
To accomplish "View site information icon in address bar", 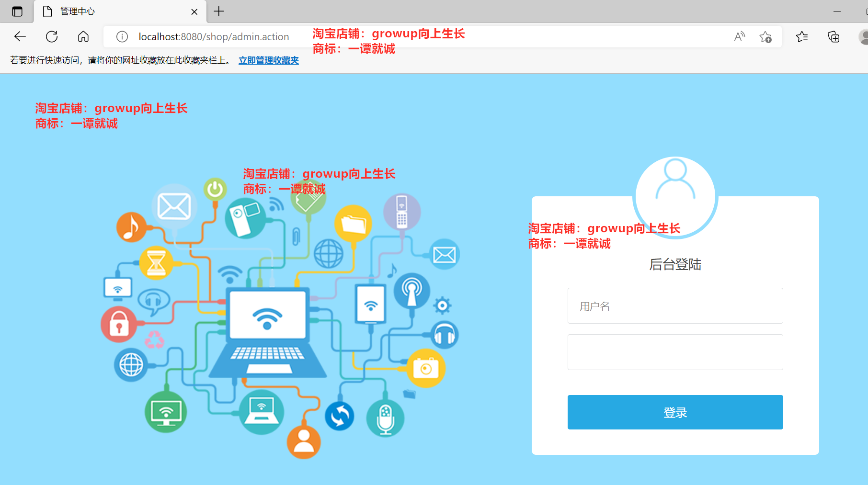I will point(122,36).
